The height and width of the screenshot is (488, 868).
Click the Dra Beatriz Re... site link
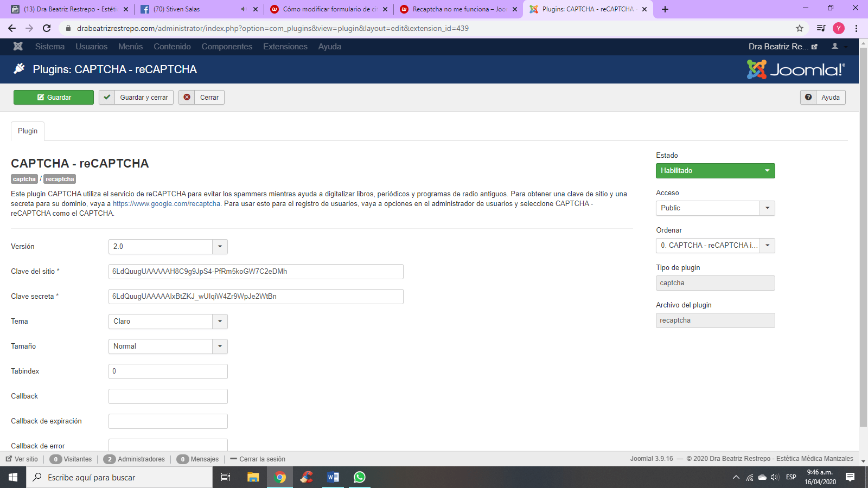click(x=783, y=47)
